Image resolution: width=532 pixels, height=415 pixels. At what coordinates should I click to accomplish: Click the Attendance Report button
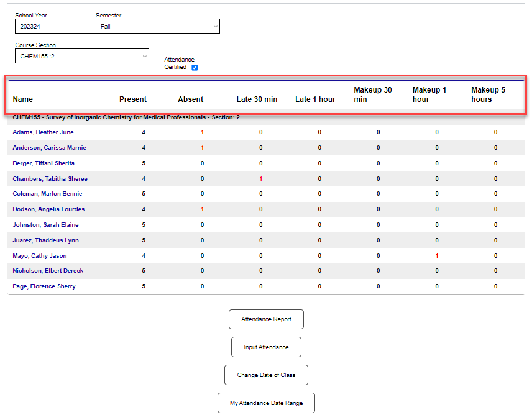[266, 319]
